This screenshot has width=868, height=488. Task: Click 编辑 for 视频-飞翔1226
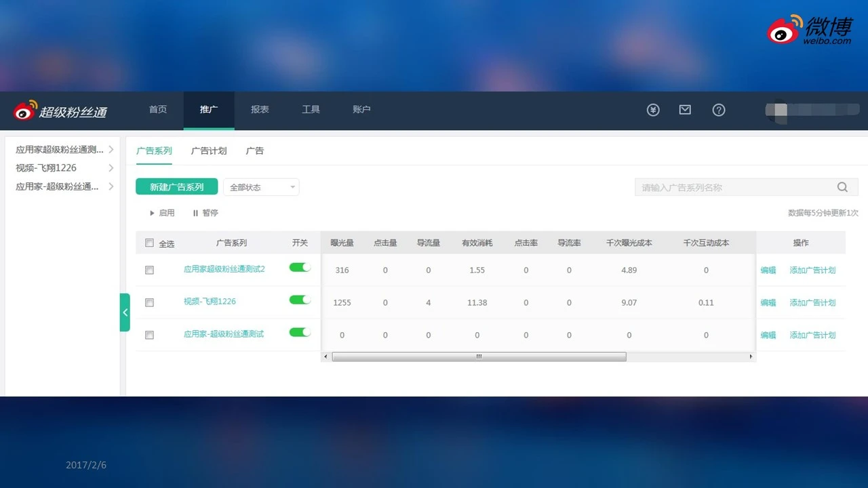(768, 302)
